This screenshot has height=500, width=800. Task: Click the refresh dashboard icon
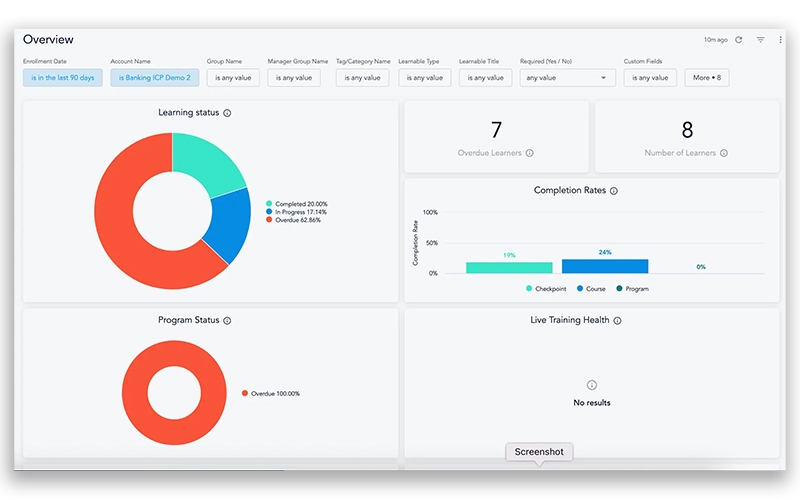[x=739, y=40]
